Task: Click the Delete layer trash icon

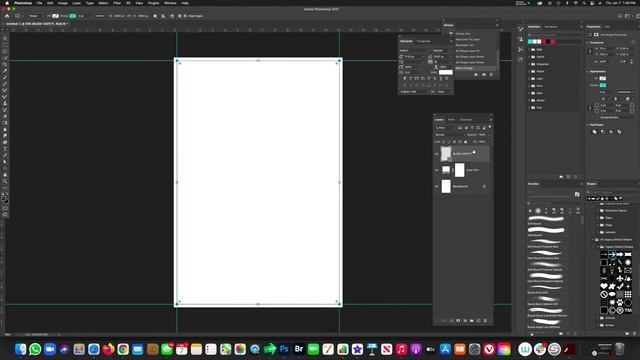Action: point(485,321)
